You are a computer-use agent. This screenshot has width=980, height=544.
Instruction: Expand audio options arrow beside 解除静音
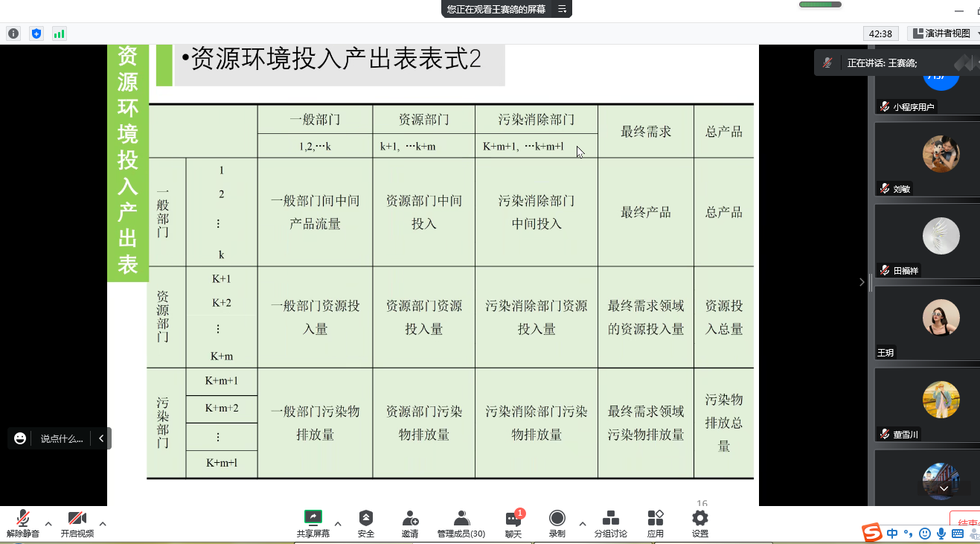pos(48,524)
